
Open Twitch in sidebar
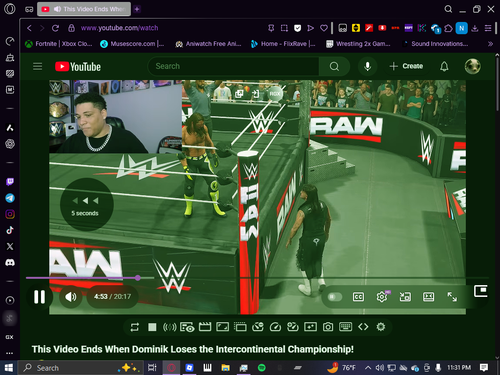[x=10, y=182]
